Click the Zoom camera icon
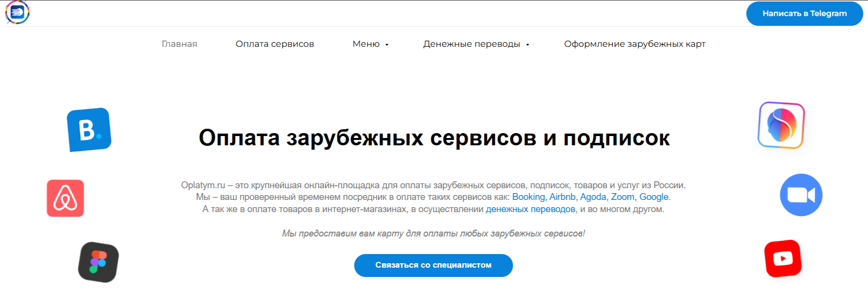The width and height of the screenshot is (868, 295). 801,195
